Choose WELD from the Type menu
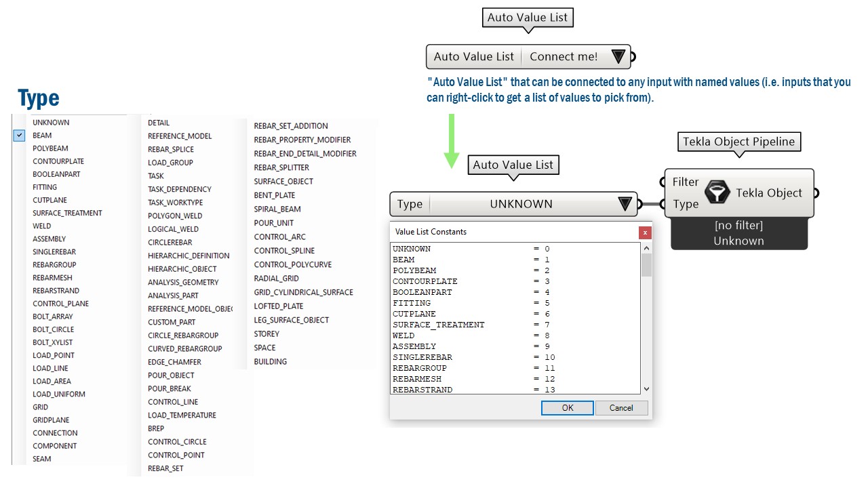The height and width of the screenshot is (488, 868). tap(41, 226)
